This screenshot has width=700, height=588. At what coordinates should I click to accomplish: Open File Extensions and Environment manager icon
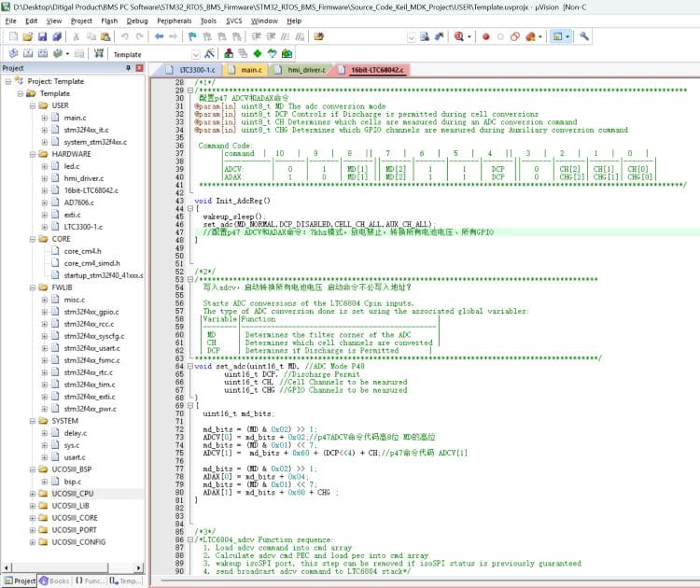point(229,53)
